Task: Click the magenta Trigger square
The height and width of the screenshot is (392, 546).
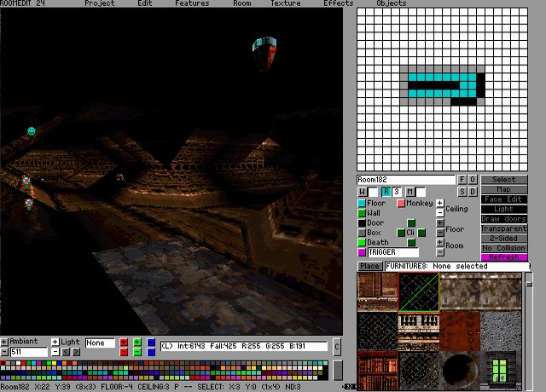Action: (x=362, y=252)
